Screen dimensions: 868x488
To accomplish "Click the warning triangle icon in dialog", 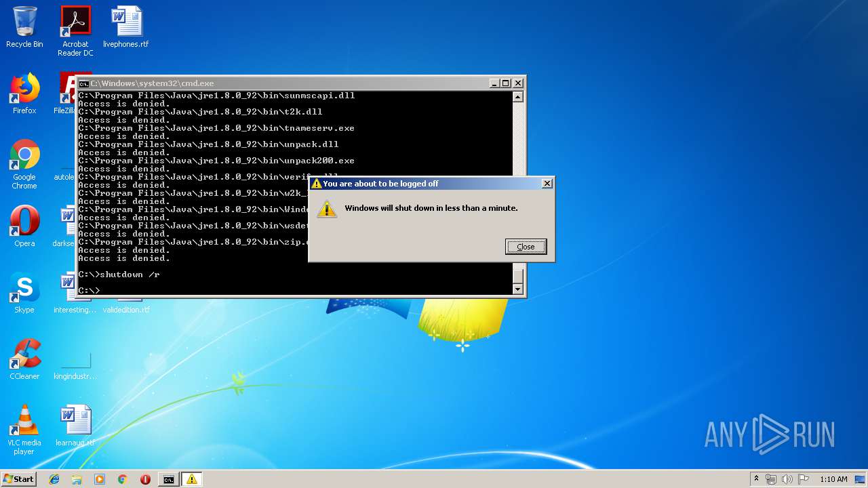I will (x=327, y=209).
